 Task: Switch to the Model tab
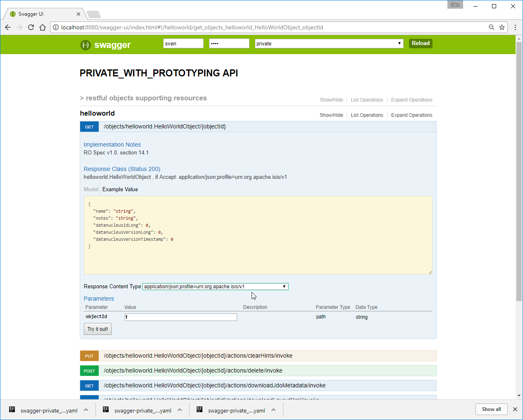click(x=91, y=190)
